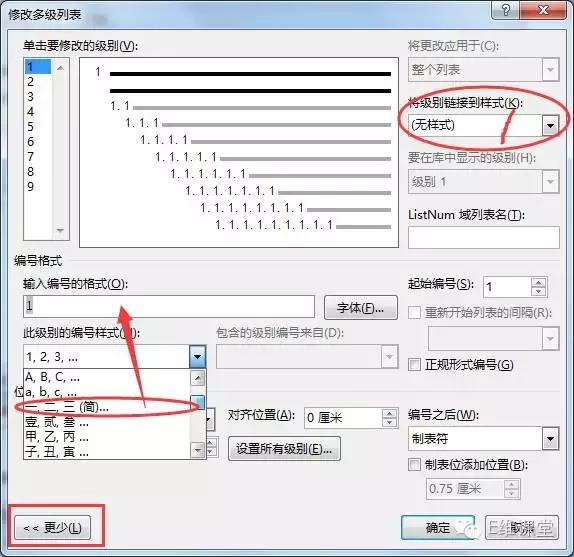Select level 6 in the level list
Viewport: 574px width, 557px height.
(x=38, y=142)
